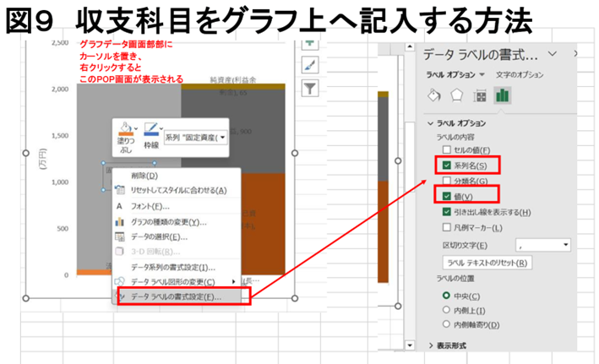This screenshot has width=599, height=364.
Task: Open the 区切り文字 separator dropdown
Action: (x=564, y=245)
